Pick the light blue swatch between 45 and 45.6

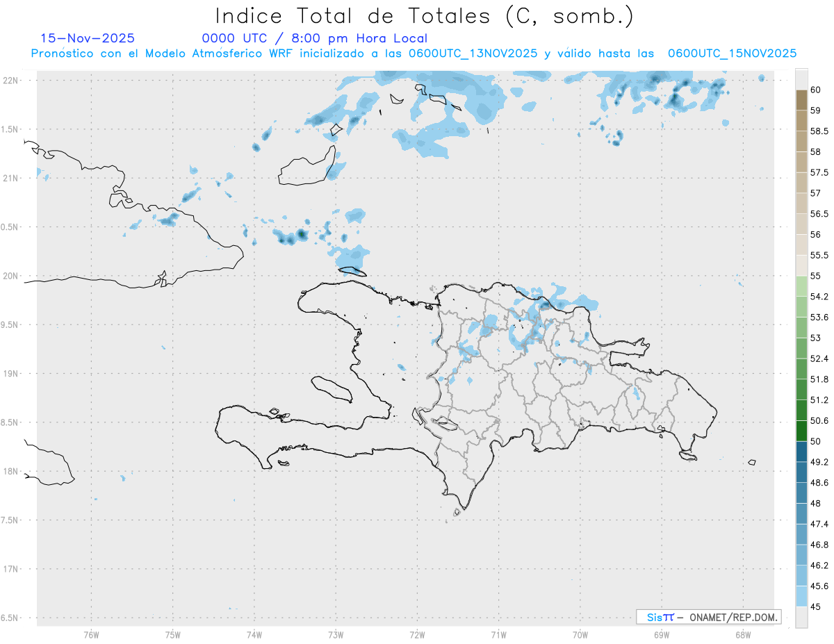[x=801, y=596]
